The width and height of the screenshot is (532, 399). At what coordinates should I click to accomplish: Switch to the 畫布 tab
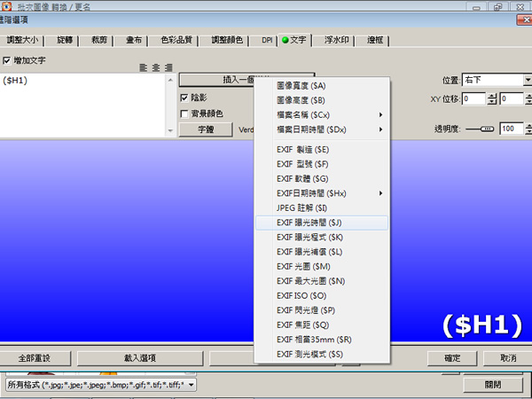[133, 40]
